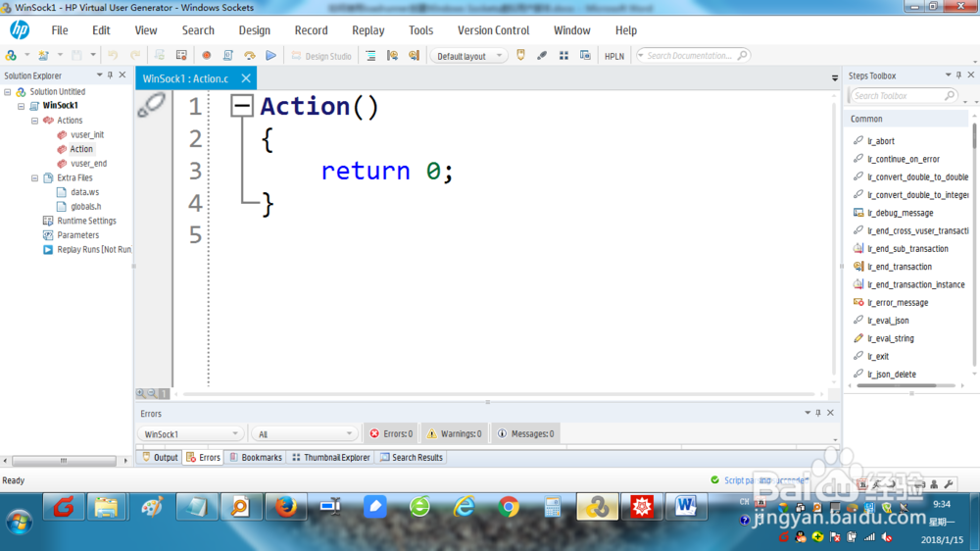Click the Solution Explorer horizontal scrollbar

point(65,461)
